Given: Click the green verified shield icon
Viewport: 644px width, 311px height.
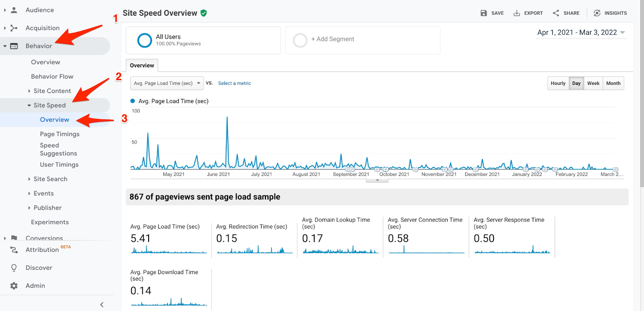Looking at the screenshot, I should point(204,13).
